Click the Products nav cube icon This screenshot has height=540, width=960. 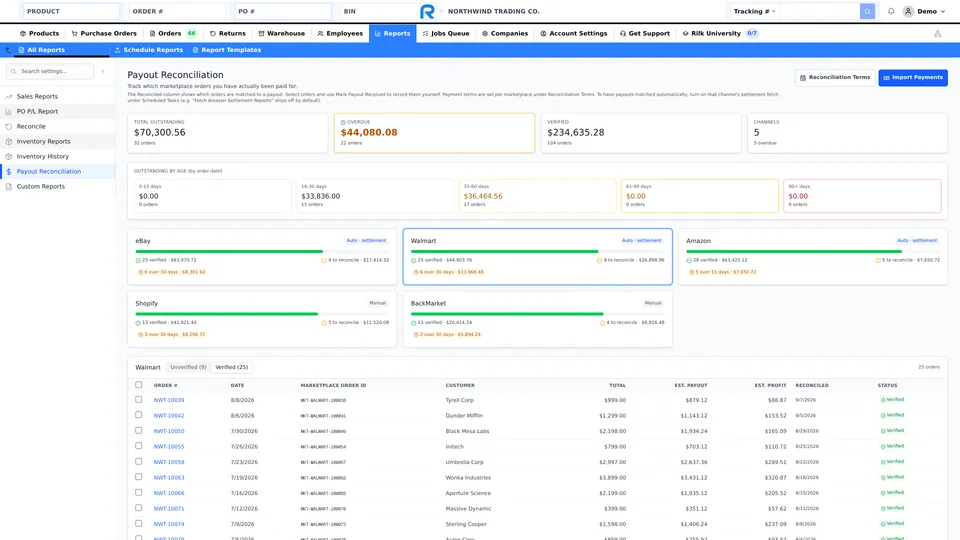[x=23, y=34]
